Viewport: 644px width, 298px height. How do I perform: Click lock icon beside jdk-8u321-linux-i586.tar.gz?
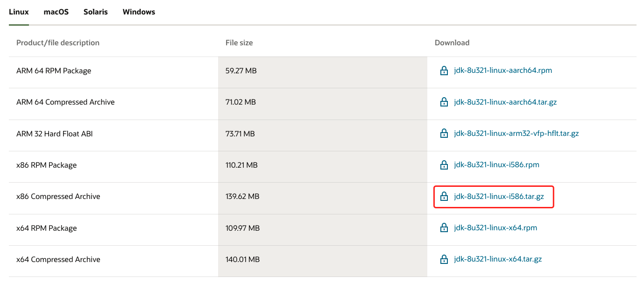tap(444, 197)
